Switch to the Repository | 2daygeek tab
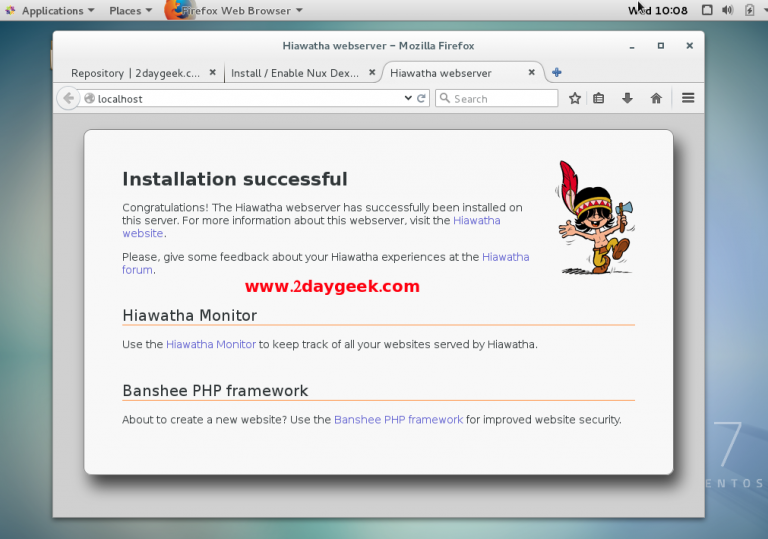768x539 pixels. (135, 73)
